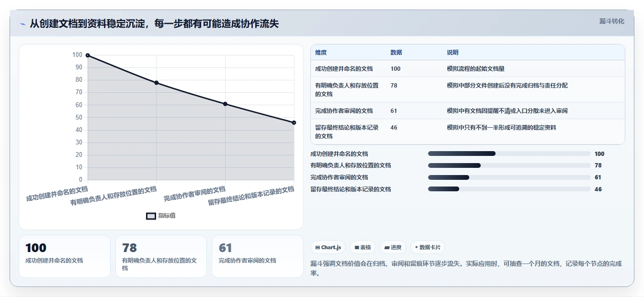Screen dimensions: 644x297
Task: Click the x-axis label 成功创建并命名的文档
Action: pyautogui.click(x=57, y=194)
